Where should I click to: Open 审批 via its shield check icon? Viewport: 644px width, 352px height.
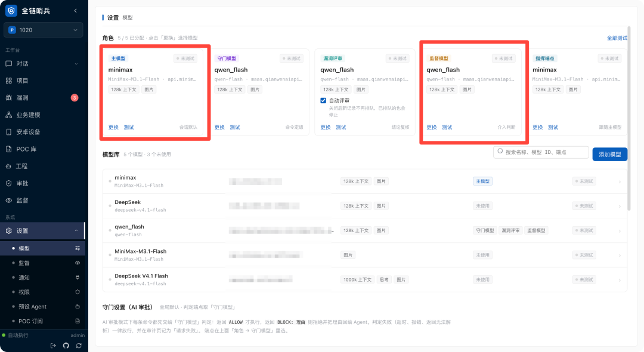tap(8, 183)
